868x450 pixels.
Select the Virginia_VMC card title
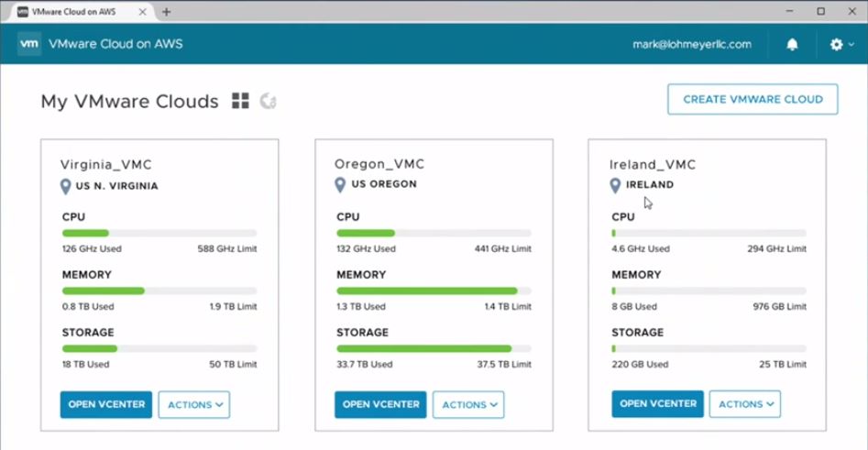pos(105,164)
